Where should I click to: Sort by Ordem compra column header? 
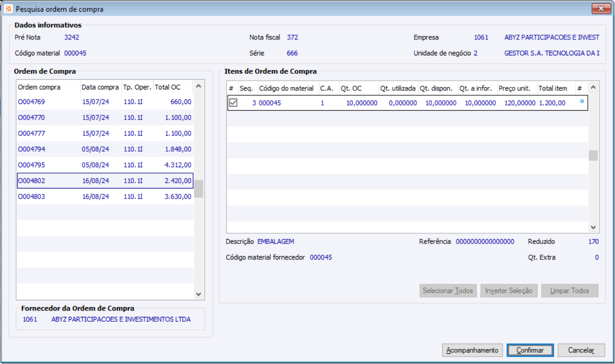coord(48,87)
